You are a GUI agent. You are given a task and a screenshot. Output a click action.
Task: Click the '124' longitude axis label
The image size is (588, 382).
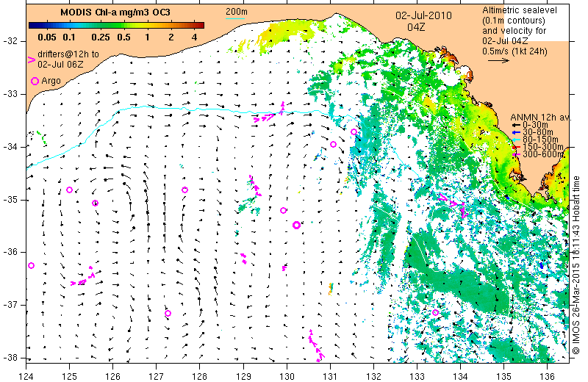26,375
